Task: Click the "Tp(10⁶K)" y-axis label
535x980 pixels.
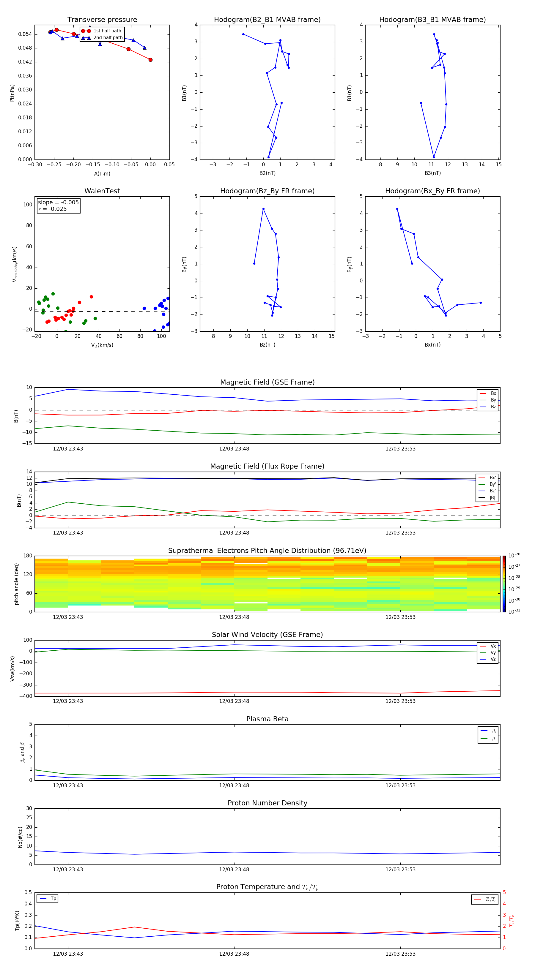Action: [x=17, y=921]
